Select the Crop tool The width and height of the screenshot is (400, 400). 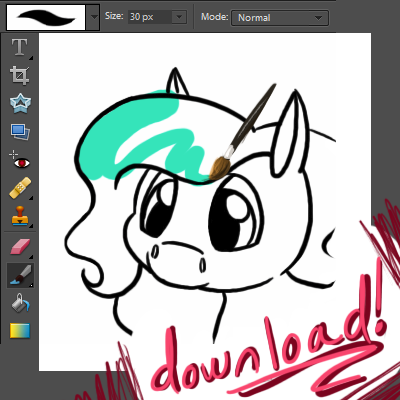(x=20, y=76)
